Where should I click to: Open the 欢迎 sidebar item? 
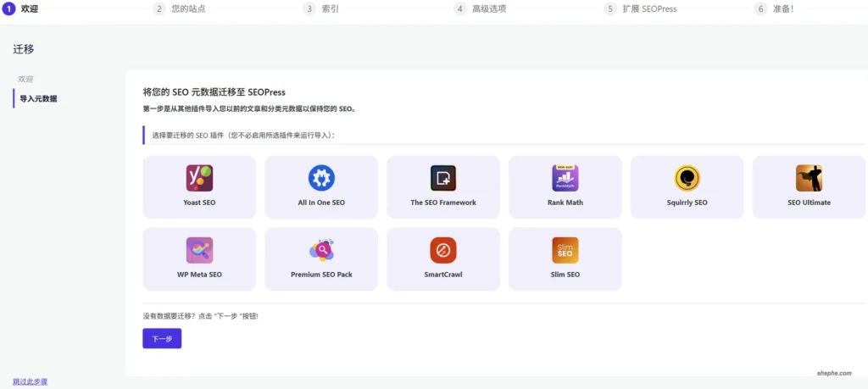(25, 79)
